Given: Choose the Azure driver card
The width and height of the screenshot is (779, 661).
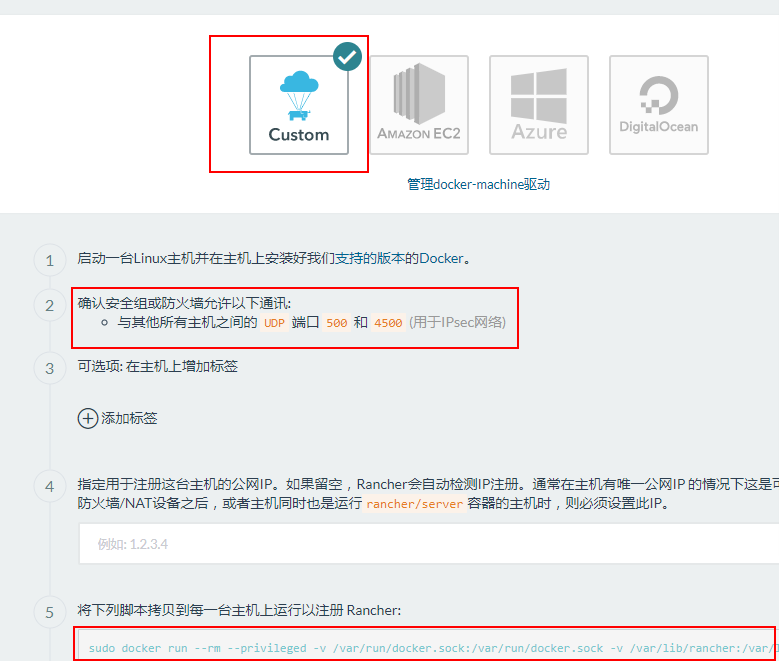Looking at the screenshot, I should coord(539,105).
